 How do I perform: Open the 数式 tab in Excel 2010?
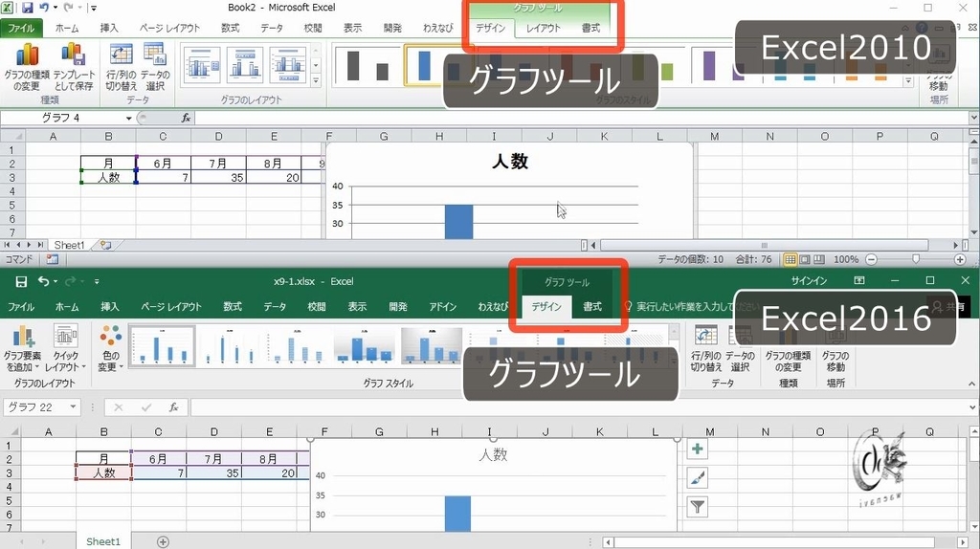coord(230,28)
